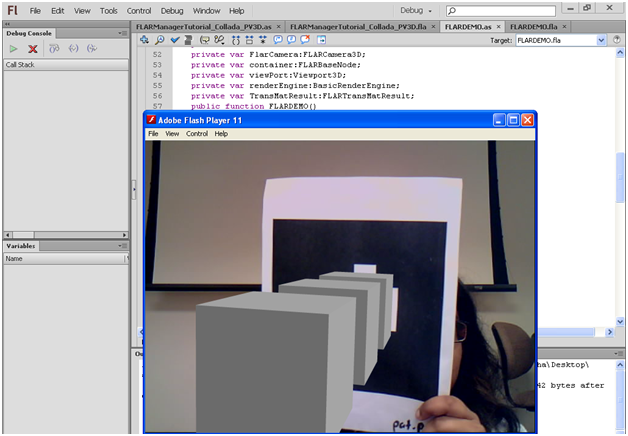Close FLARManagerTutorial_Collada_PV3D.fla tab
628x436 pixels.
[x=433, y=27]
